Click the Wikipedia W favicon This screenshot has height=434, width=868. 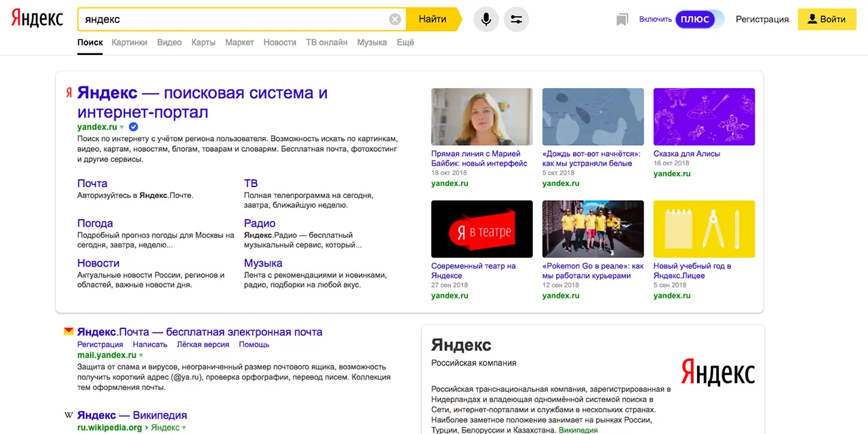[68, 415]
